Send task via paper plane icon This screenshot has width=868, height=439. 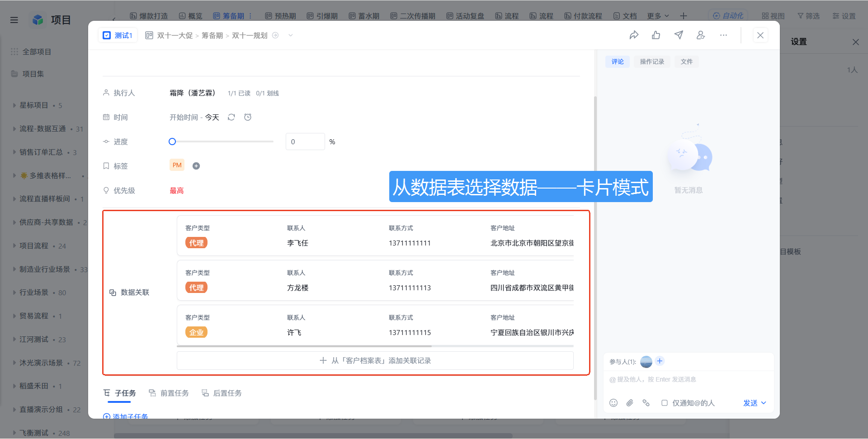679,35
